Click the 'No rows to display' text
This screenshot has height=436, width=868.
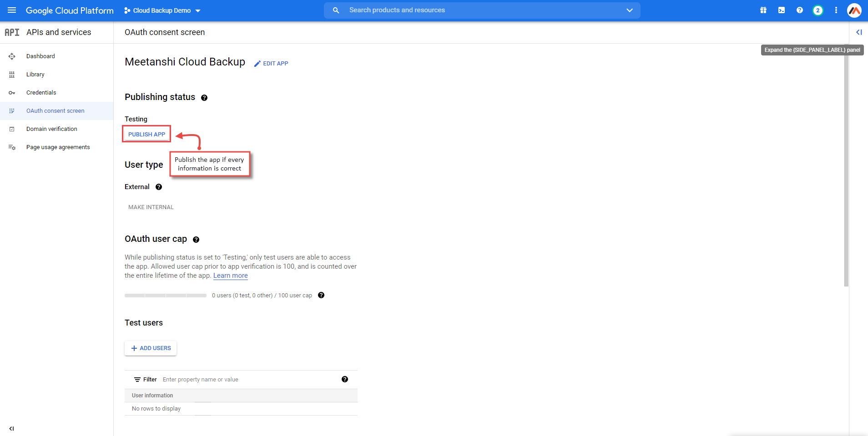(x=156, y=409)
